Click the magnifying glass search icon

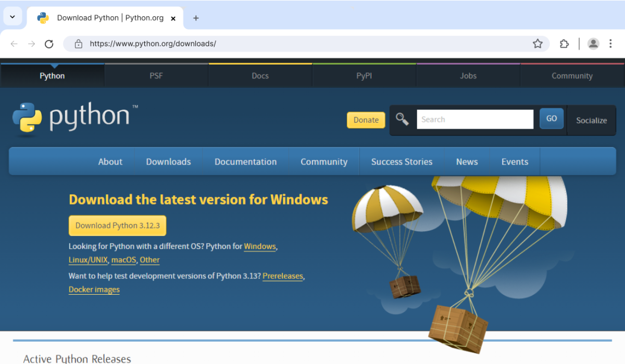pyautogui.click(x=402, y=119)
